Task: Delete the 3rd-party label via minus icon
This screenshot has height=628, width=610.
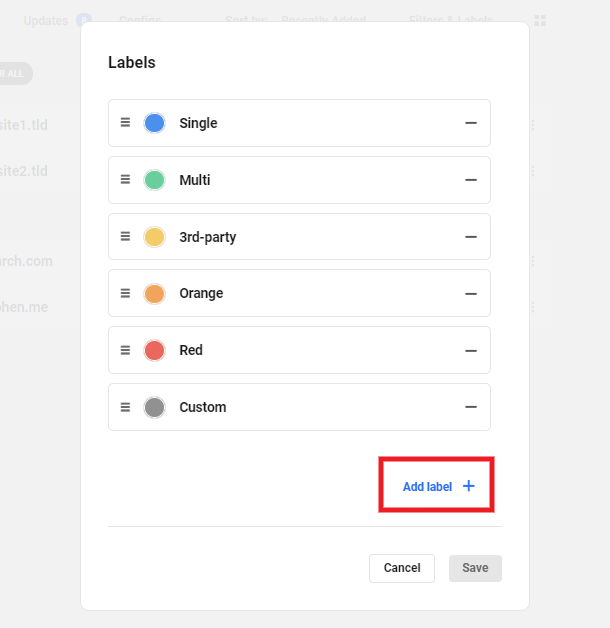Action: [470, 237]
